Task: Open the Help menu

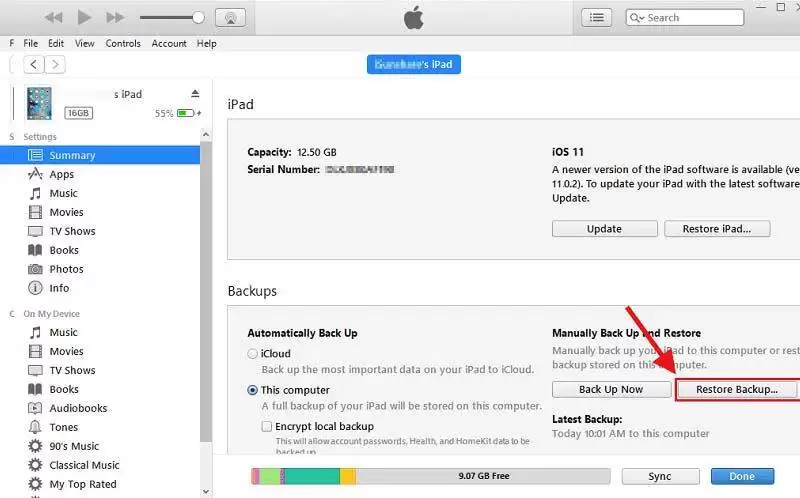Action: pos(207,43)
